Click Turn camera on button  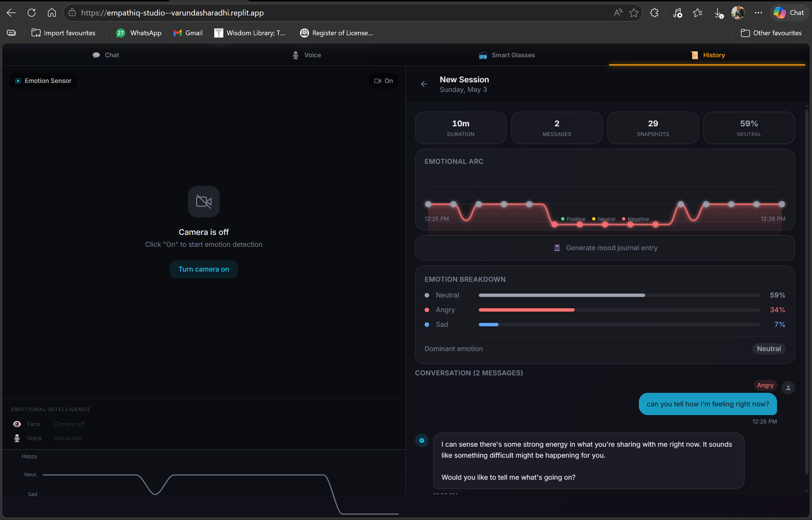[204, 269]
